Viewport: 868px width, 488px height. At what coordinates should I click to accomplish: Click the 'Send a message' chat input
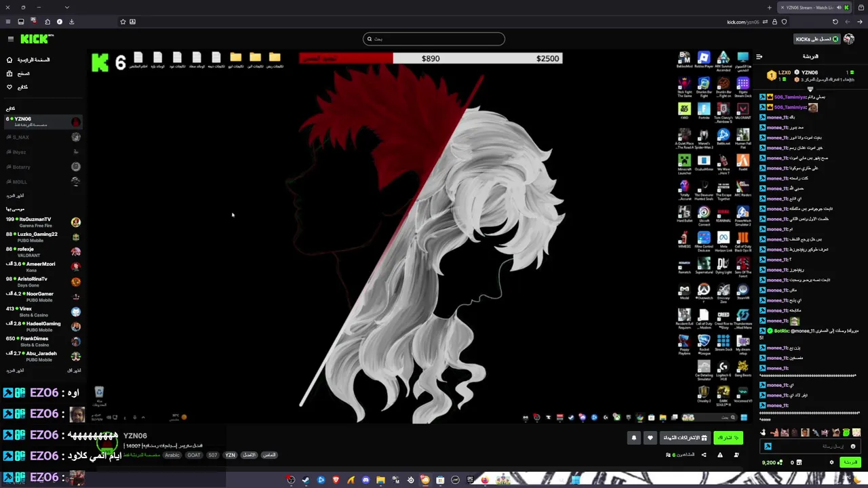tap(810, 446)
